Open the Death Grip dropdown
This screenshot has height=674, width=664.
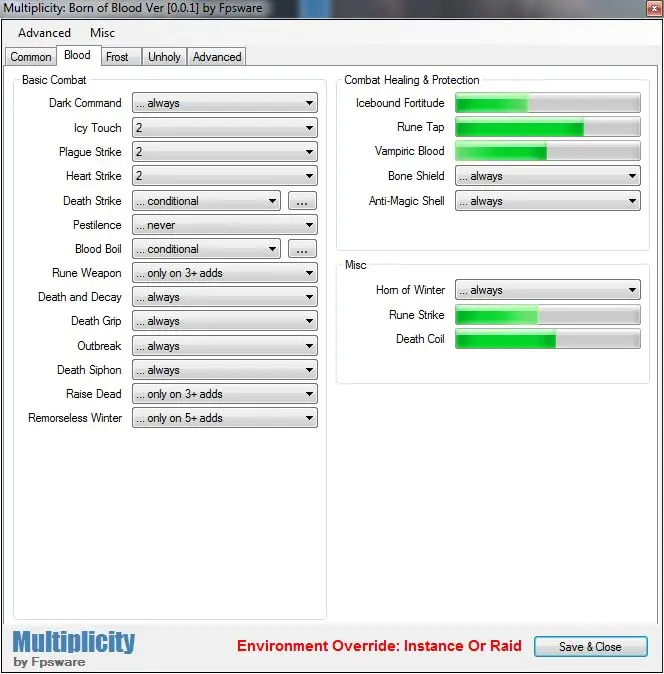(x=225, y=321)
